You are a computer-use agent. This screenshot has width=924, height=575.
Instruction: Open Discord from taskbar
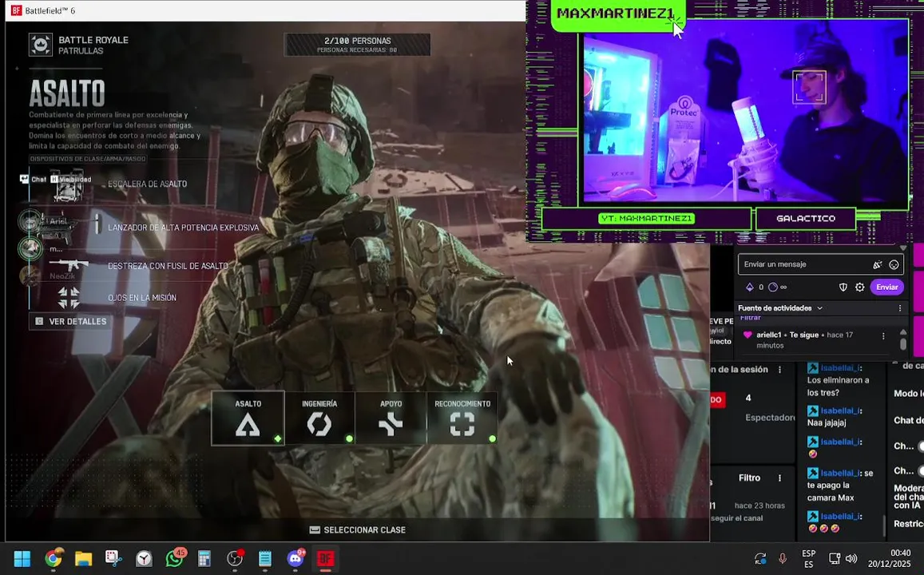[x=295, y=558]
